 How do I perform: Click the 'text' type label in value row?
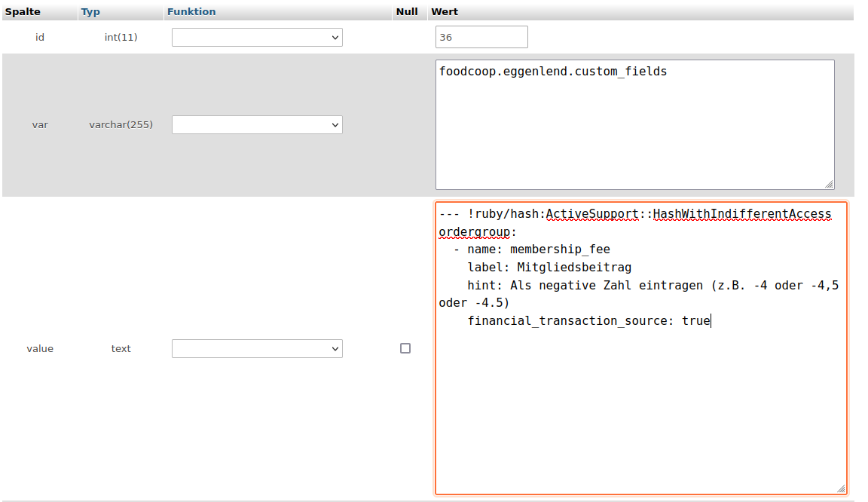(x=121, y=349)
